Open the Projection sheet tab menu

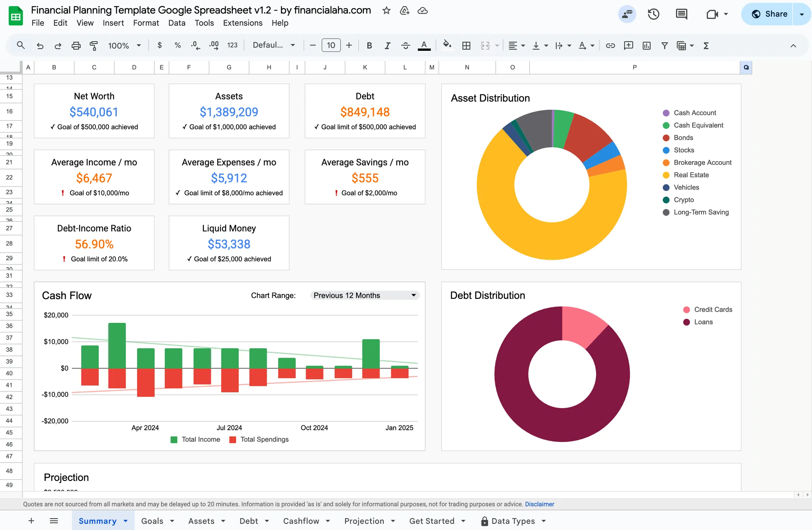click(394, 521)
